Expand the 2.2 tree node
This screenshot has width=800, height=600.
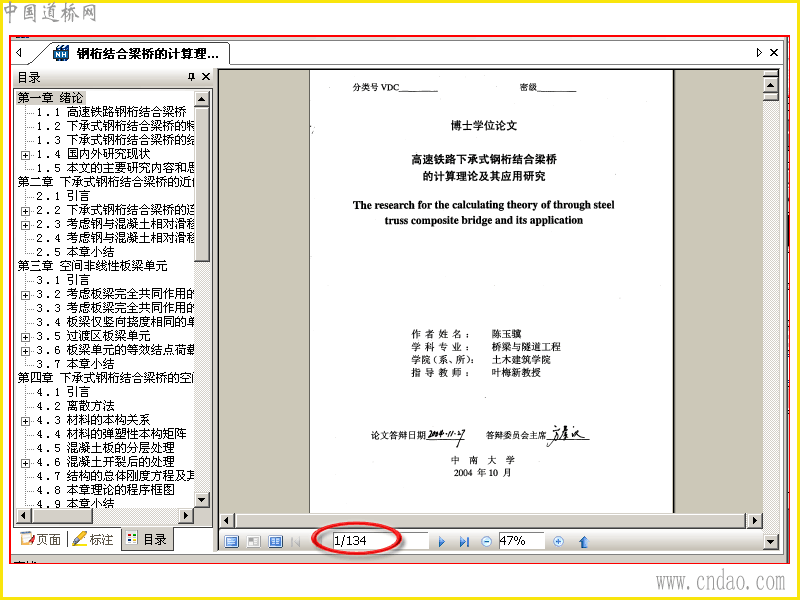pos(25,211)
